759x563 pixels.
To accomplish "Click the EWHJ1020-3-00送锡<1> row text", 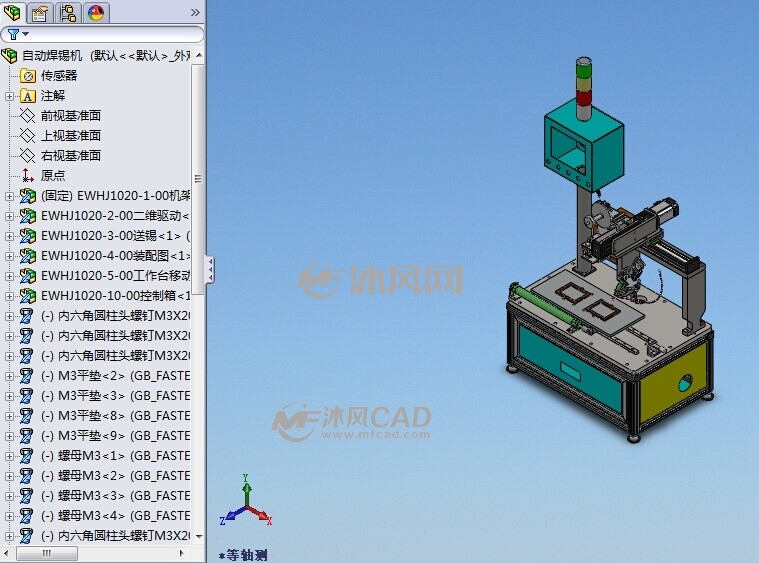I will (x=115, y=236).
